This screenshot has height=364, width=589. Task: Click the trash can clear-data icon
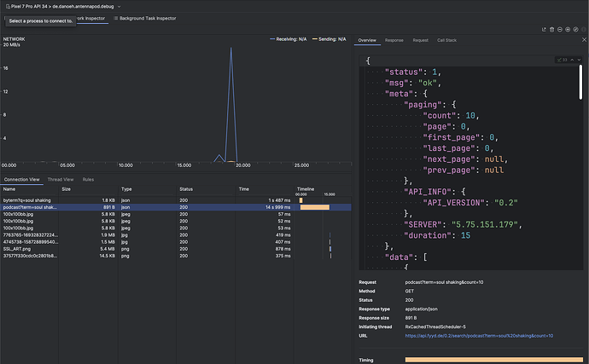(x=551, y=29)
